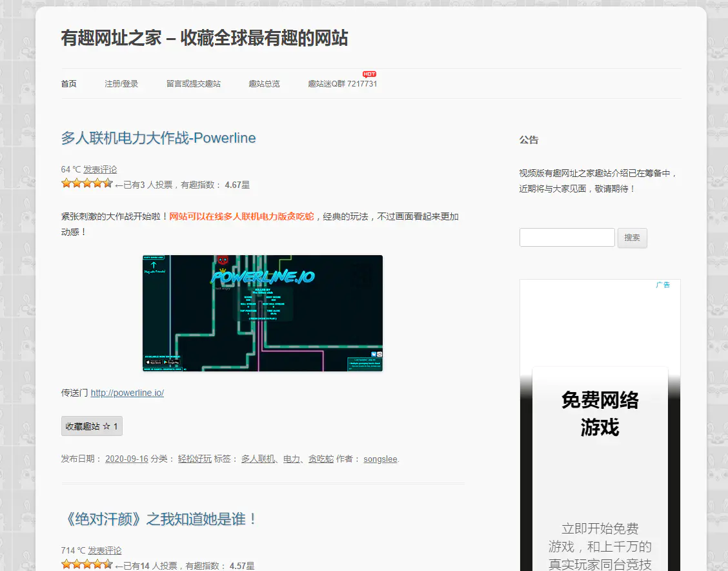This screenshot has height=571, width=728.
Task: Select the highlighted text 网站可以在线多人联机电力版贪吃蛇
Action: (241, 216)
